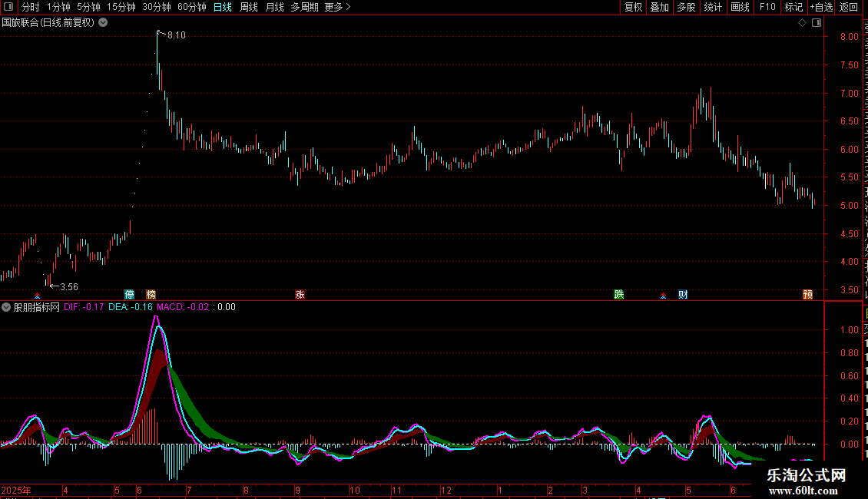The image size is (868, 499).
Task: Click the 8.10 high price label
Action: pos(177,35)
